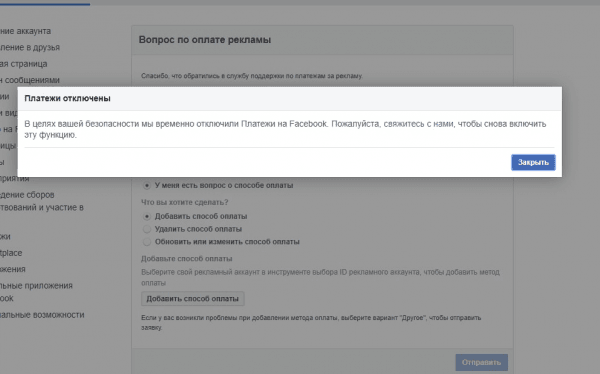
Task: Open sidebar link ending 'жения'
Action: 13,269
